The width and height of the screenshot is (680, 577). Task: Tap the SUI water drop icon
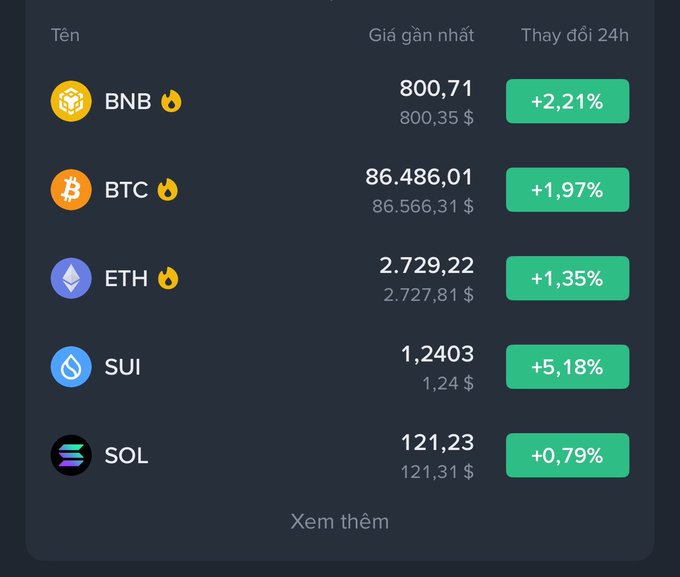[71, 367]
